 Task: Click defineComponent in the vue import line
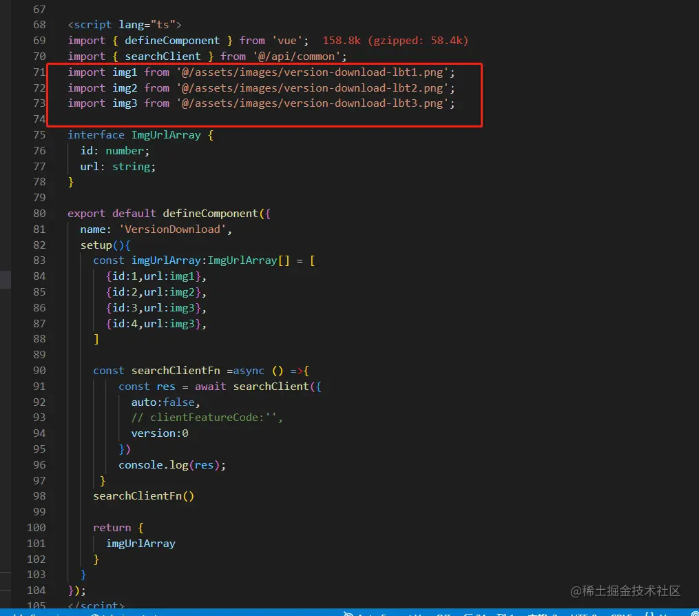[172, 41]
